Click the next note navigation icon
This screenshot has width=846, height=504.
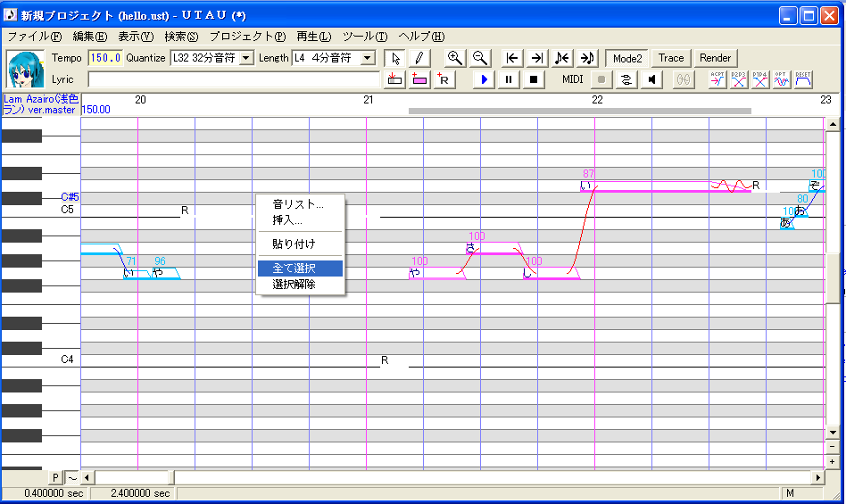click(586, 58)
